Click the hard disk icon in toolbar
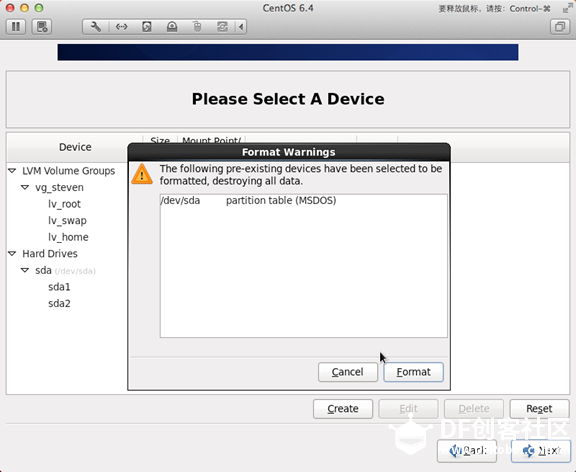 pos(147,27)
